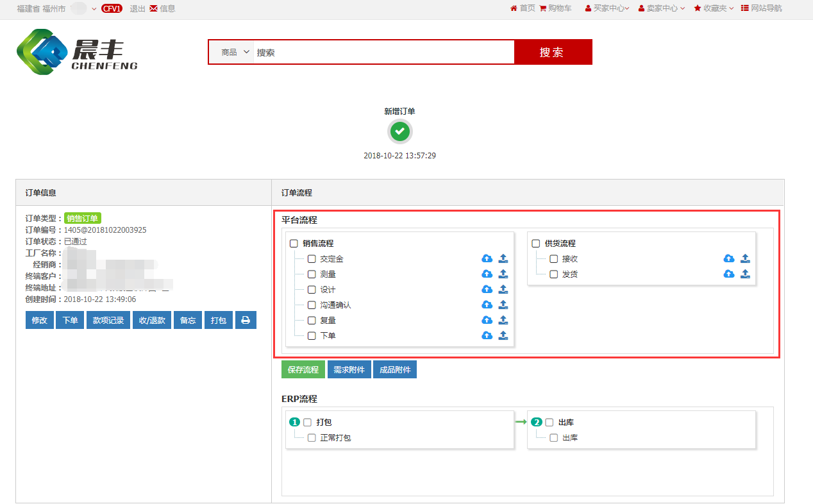Click tray upload icon for 发货 row
The height and width of the screenshot is (504, 813).
pos(745,274)
